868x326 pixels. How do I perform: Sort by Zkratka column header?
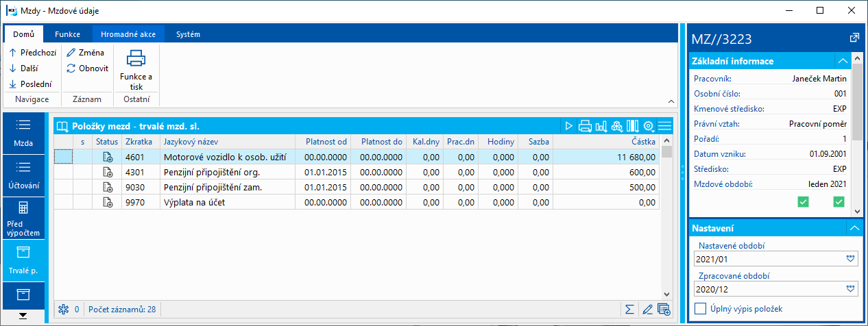point(141,141)
